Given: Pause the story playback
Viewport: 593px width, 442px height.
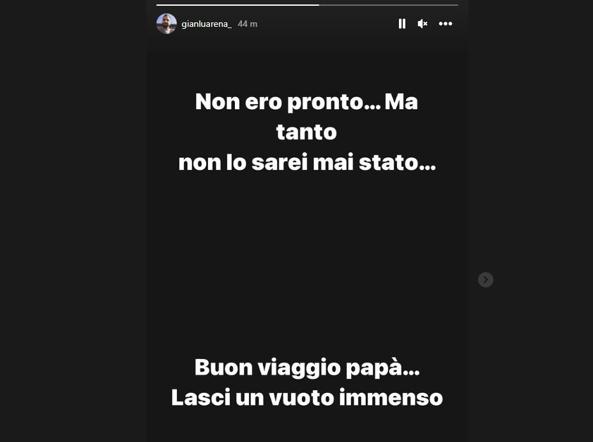Looking at the screenshot, I should click(x=402, y=24).
